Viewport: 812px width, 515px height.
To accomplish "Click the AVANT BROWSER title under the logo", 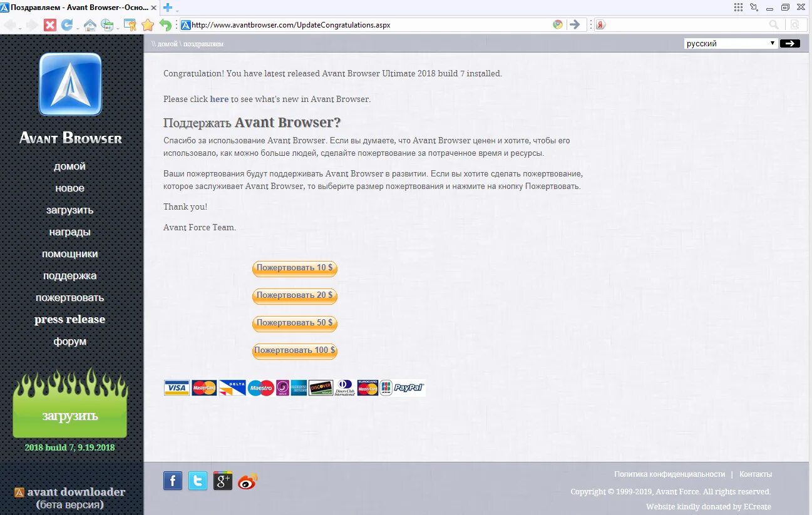I will pos(70,138).
